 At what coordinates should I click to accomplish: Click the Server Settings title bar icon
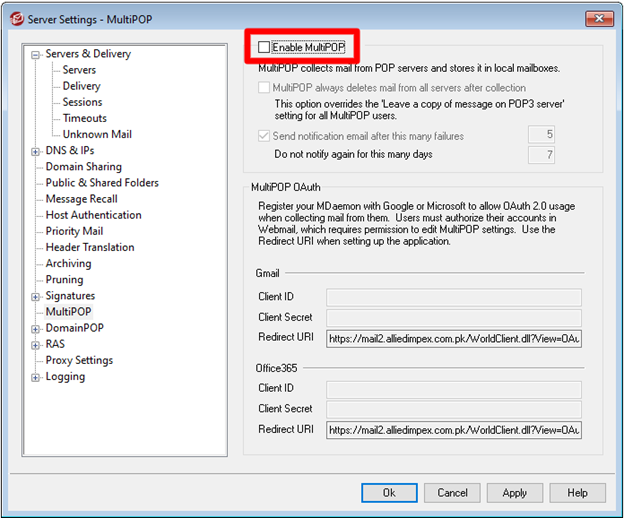coord(14,17)
